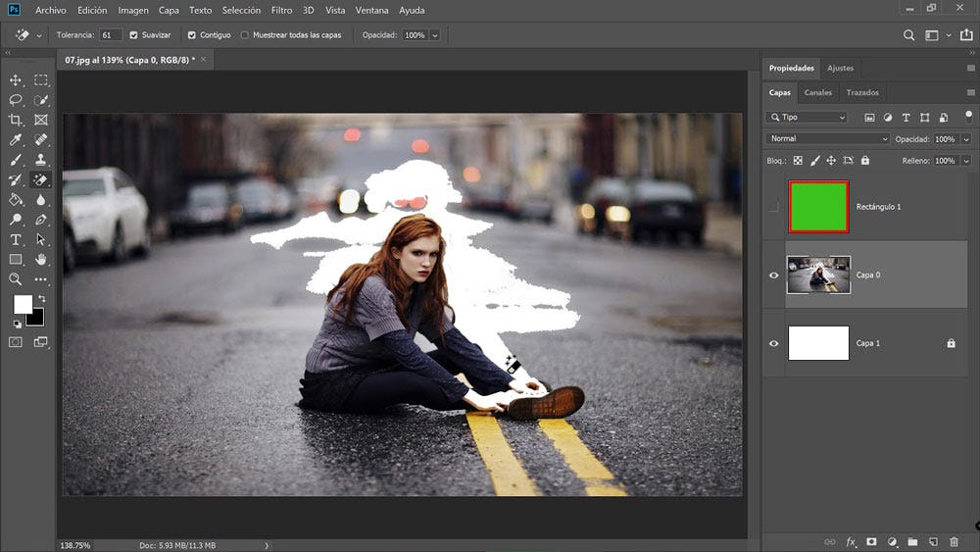The image size is (980, 552).
Task: Toggle lock image pixels
Action: point(815,161)
